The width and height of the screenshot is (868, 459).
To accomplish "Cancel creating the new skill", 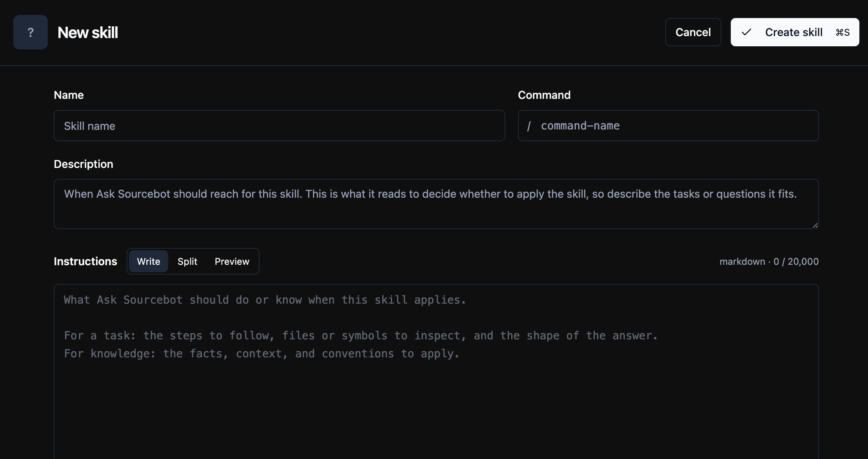I will coord(693,32).
